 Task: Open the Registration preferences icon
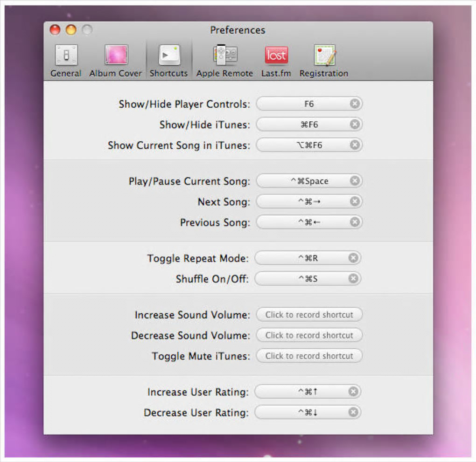324,56
